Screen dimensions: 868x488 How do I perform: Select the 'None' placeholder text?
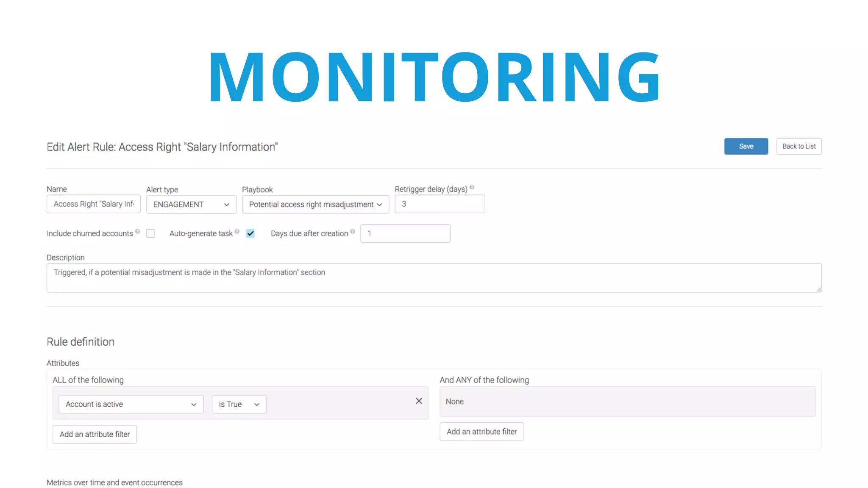pyautogui.click(x=454, y=402)
